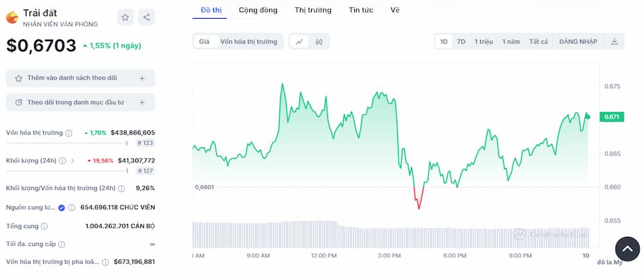Open the Cộng đồng tab
The image size is (644, 275).
(x=258, y=10)
